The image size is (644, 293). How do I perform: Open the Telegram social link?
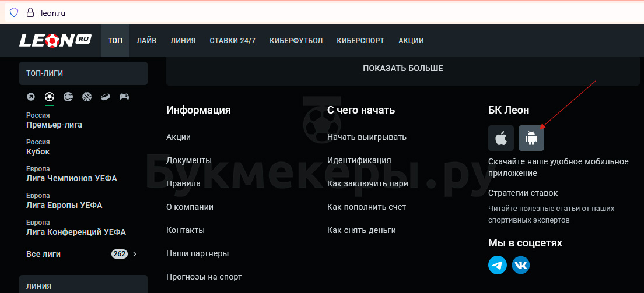(x=498, y=265)
